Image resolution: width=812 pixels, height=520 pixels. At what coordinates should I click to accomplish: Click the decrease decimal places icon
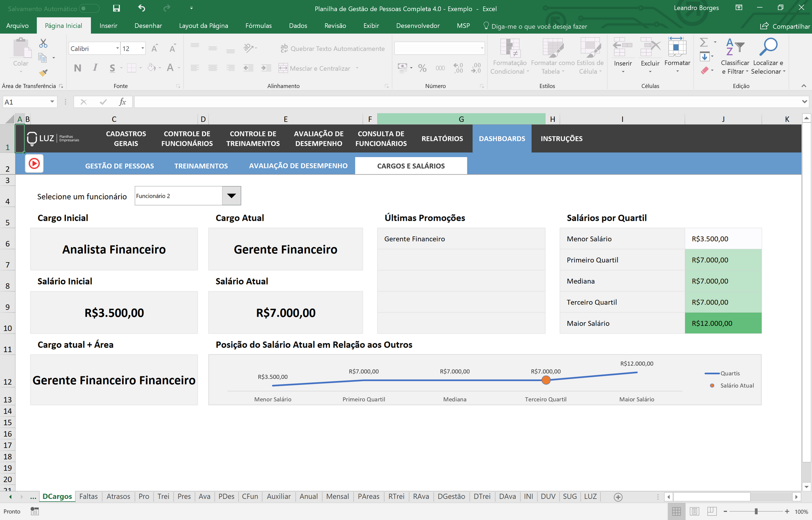point(476,68)
